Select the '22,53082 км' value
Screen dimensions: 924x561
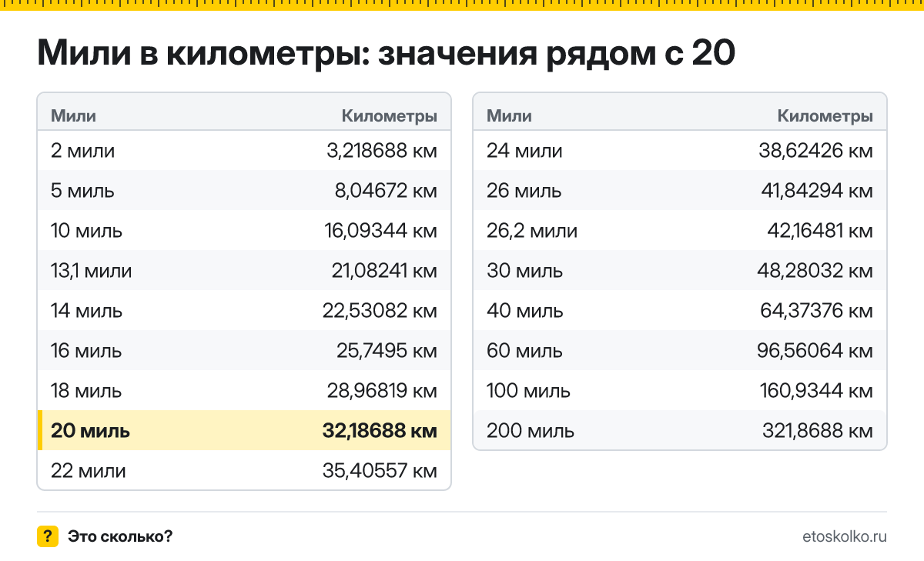[380, 311]
